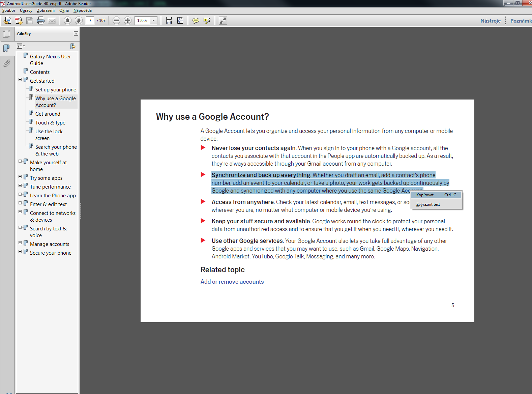Fit page width scrolling icon
The image size is (532, 394).
[169, 21]
